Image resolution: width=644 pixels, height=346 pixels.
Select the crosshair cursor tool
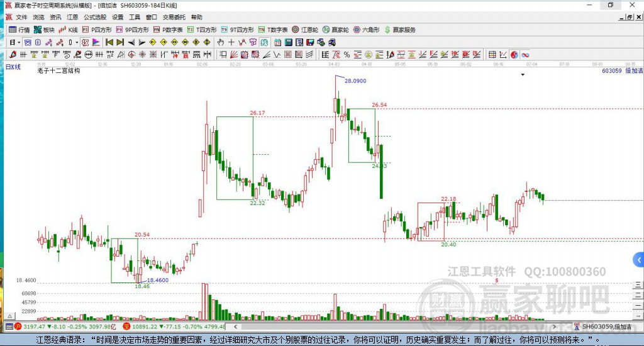pos(231,42)
